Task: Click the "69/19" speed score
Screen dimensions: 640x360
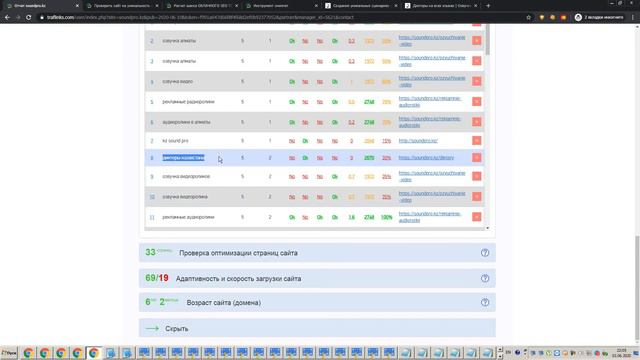Action: point(157,278)
